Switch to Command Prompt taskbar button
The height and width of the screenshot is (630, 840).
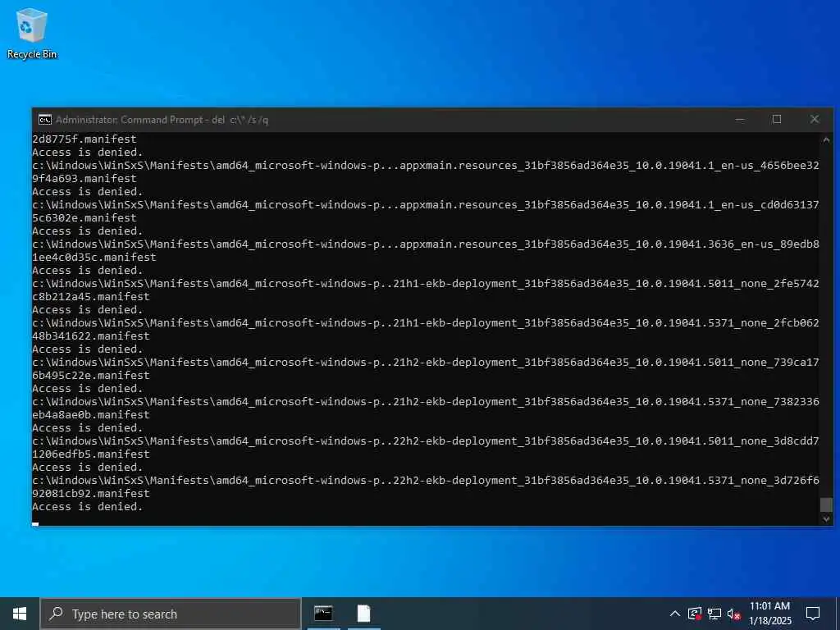[323, 614]
